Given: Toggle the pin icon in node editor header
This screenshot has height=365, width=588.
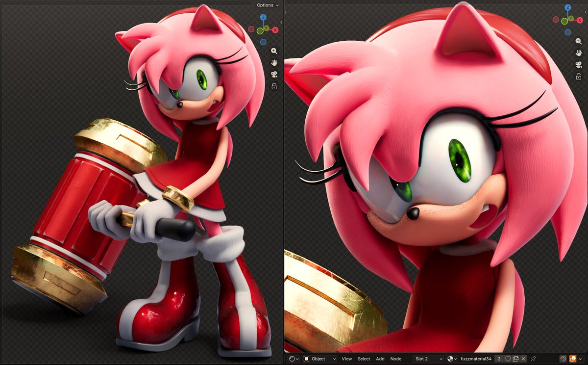Looking at the screenshot, I should pyautogui.click(x=533, y=359).
